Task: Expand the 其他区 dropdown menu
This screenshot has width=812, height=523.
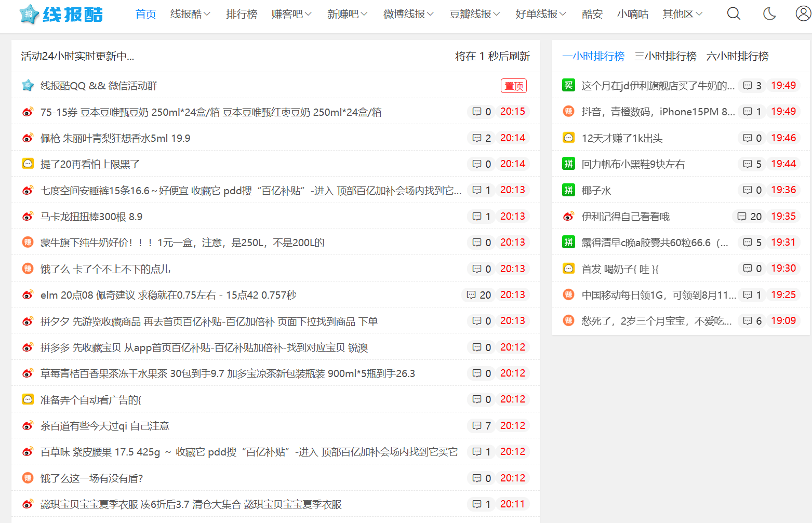Action: click(x=683, y=14)
